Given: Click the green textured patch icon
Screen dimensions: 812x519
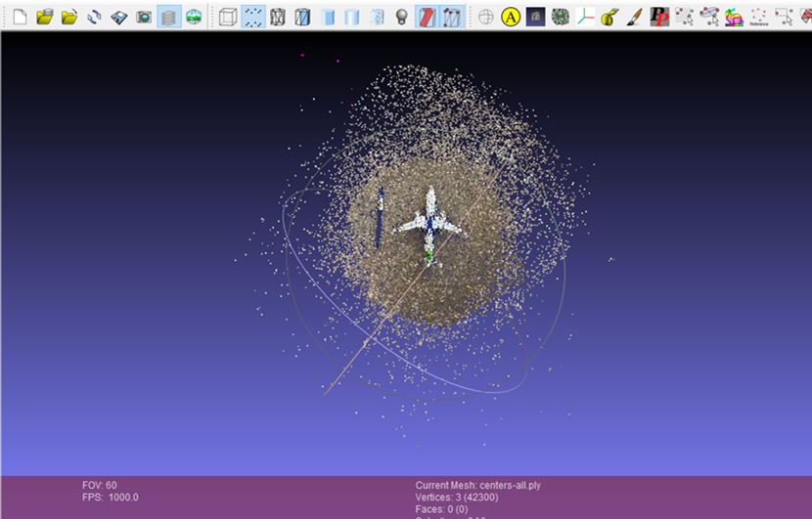Looking at the screenshot, I should (x=561, y=17).
